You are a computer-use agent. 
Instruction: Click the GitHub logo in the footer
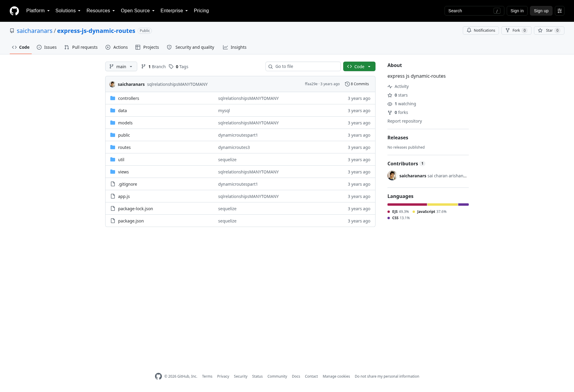point(158,376)
